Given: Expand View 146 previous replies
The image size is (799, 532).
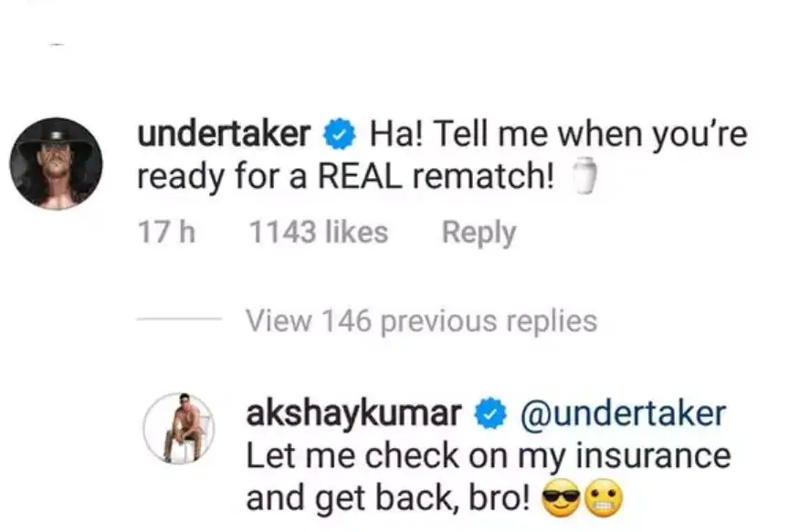Looking at the screenshot, I should (421, 321).
